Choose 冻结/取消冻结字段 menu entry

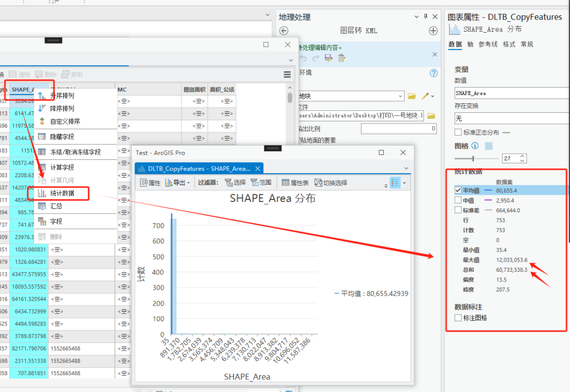click(75, 152)
